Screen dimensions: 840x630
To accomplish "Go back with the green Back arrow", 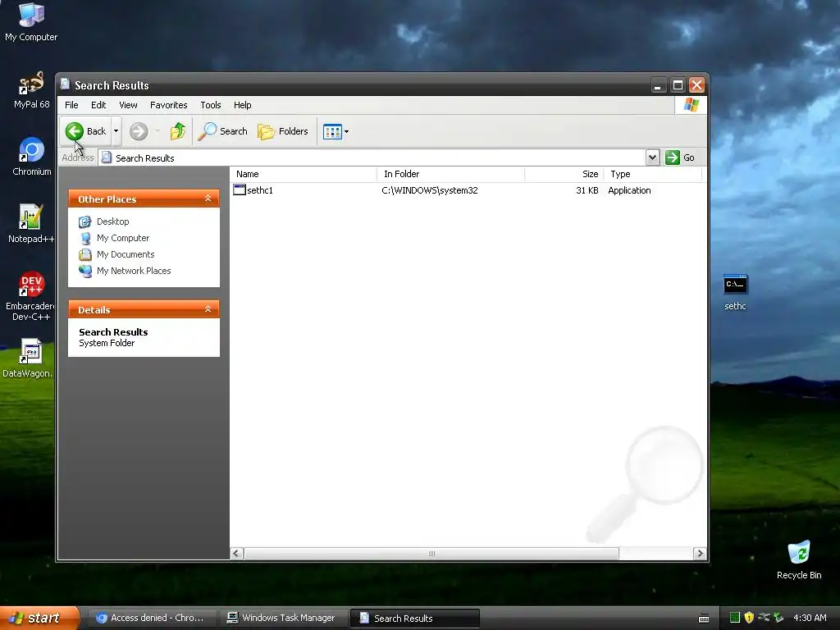I will 85,131.
